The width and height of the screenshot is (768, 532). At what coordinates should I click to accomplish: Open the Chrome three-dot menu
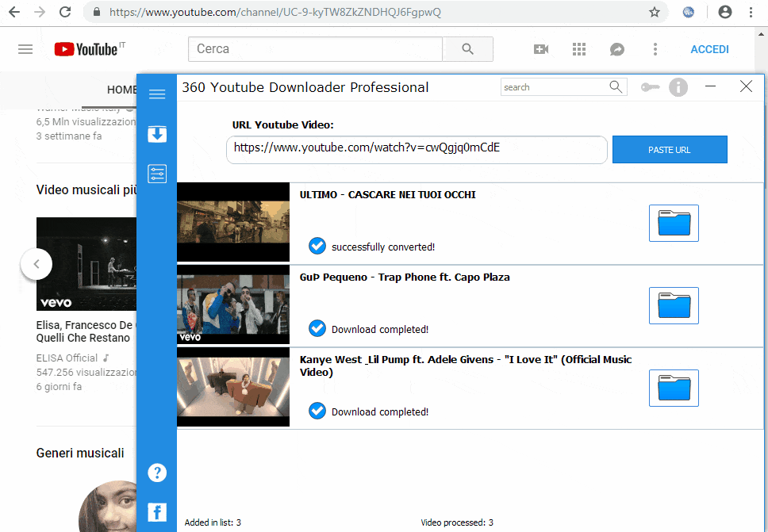point(751,12)
